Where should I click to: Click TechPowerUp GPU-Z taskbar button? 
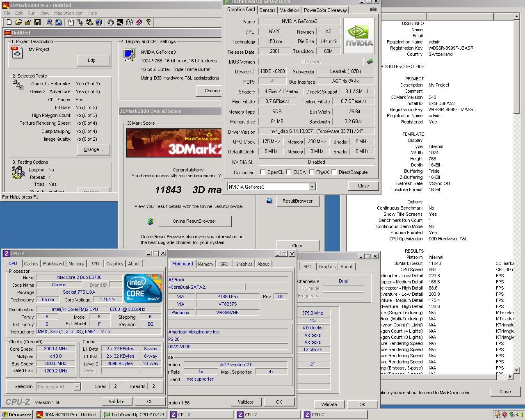pyautogui.click(x=134, y=415)
